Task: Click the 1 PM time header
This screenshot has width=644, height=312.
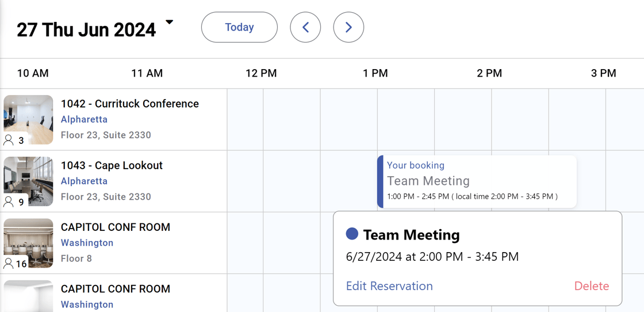Action: tap(375, 73)
